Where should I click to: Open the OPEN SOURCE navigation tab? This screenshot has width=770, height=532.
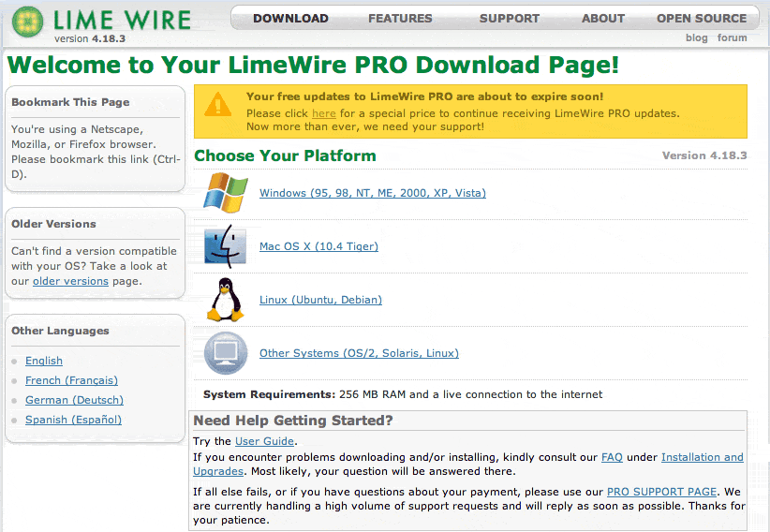coord(702,18)
